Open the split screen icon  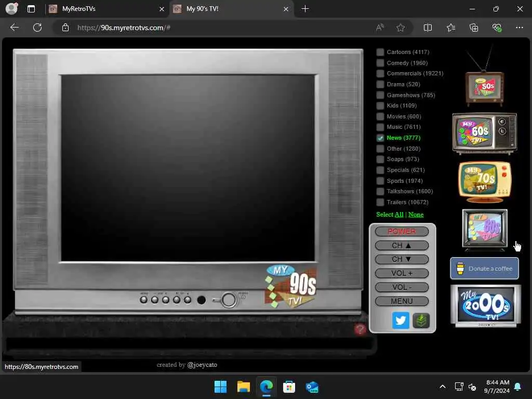(x=428, y=28)
